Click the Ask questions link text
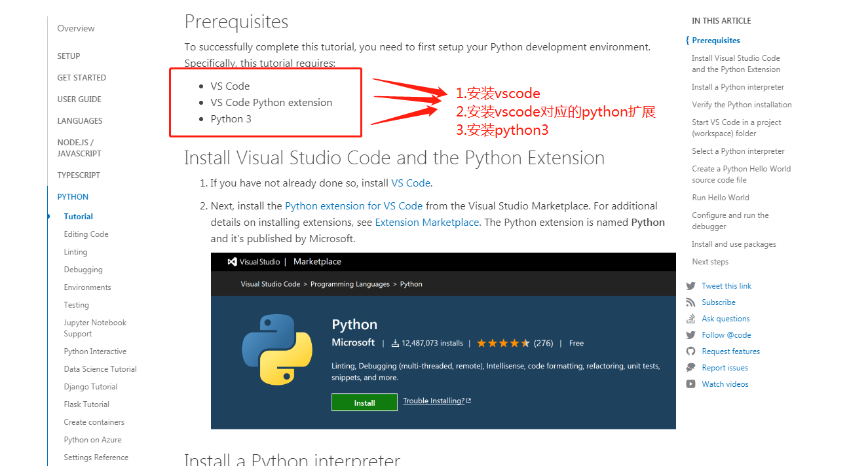Screen dimensions: 868x466 tap(726, 319)
